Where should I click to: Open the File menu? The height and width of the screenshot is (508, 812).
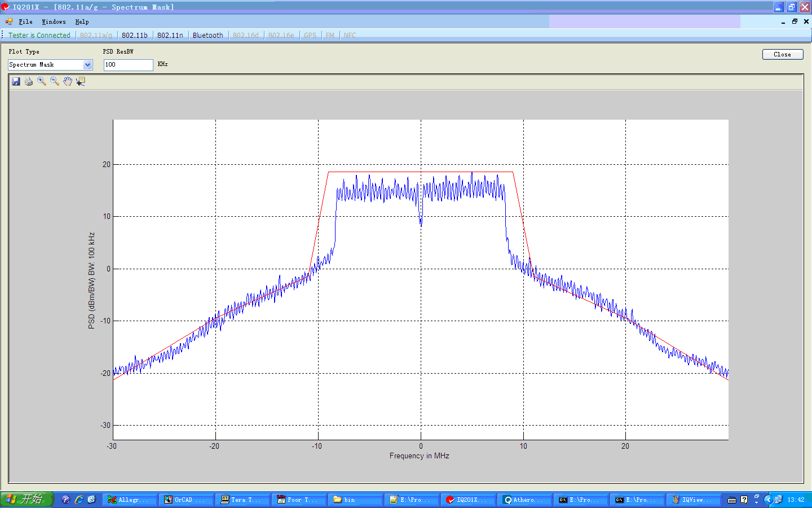(x=25, y=21)
